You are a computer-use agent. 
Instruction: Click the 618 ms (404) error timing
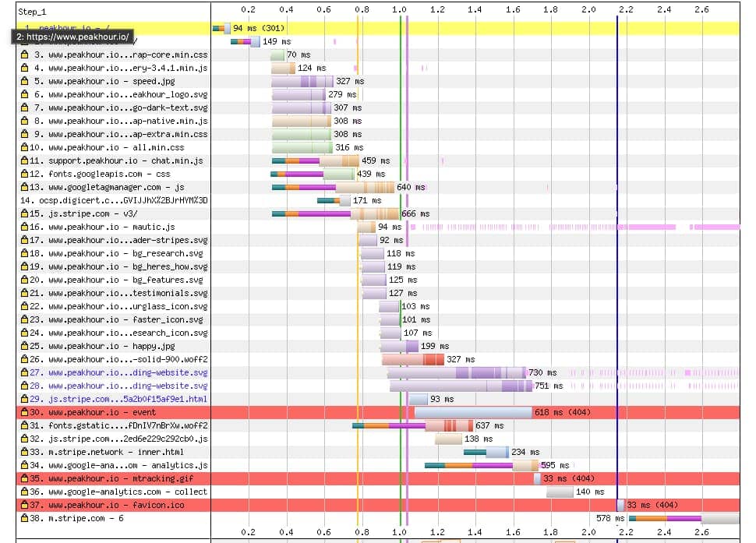click(562, 412)
